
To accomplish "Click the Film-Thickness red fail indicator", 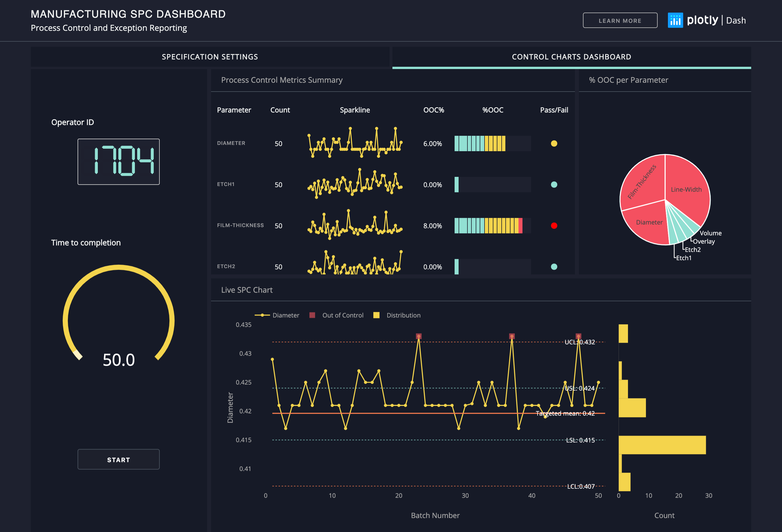I will 554,226.
